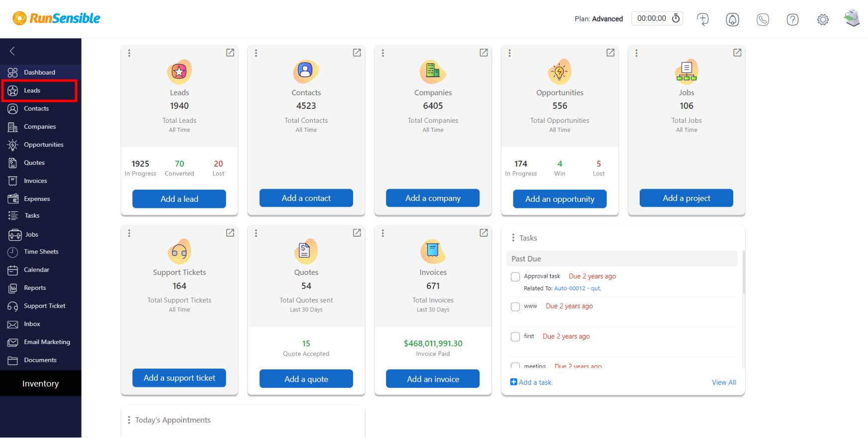
Task: Open Opportunities card three-dot menu
Action: pyautogui.click(x=509, y=53)
